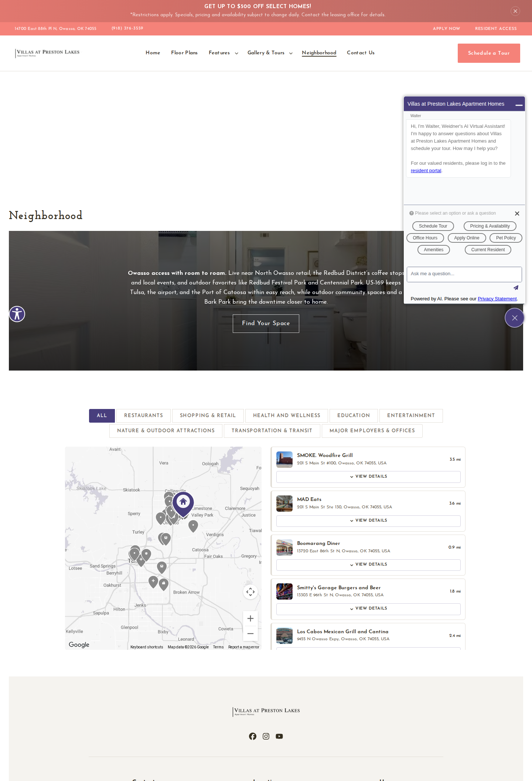Click Report a map error link
The image size is (532, 781).
[244, 647]
